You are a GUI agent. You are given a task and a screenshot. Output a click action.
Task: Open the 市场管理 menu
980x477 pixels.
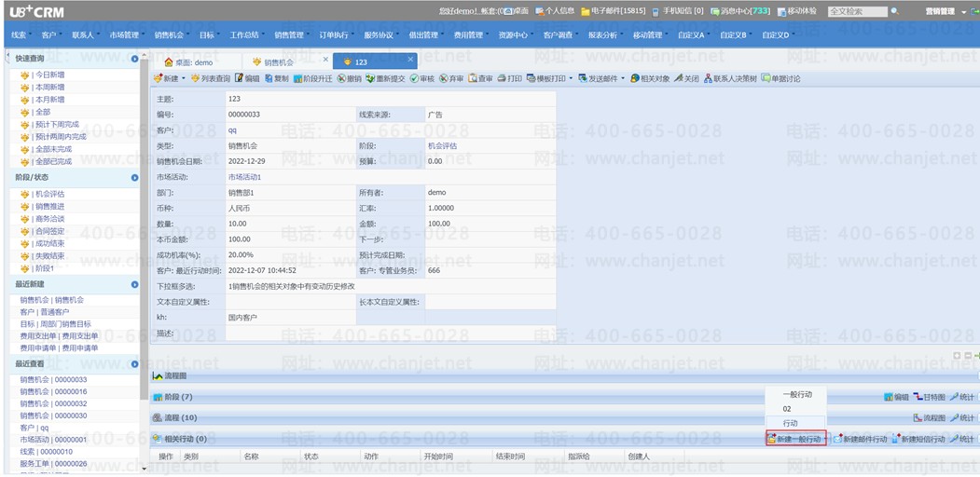[126, 35]
